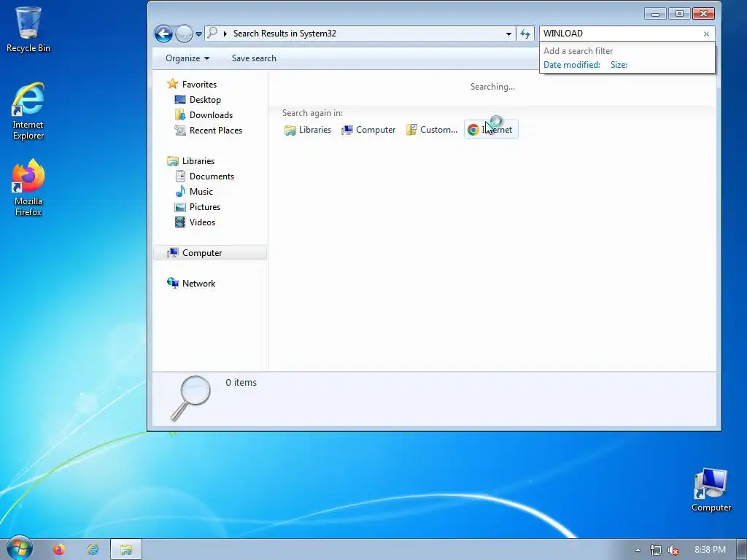The image size is (747, 560).
Task: Click the refresh button beside address bar
Action: coord(525,34)
